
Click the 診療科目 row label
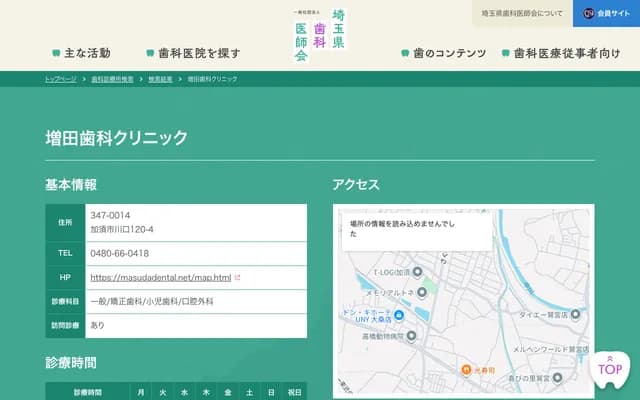click(65, 302)
